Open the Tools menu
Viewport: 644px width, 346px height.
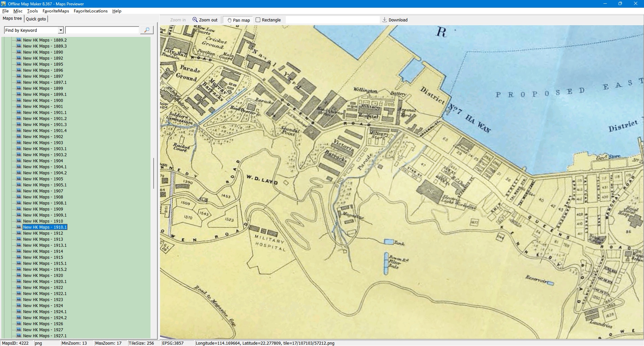[x=32, y=11]
